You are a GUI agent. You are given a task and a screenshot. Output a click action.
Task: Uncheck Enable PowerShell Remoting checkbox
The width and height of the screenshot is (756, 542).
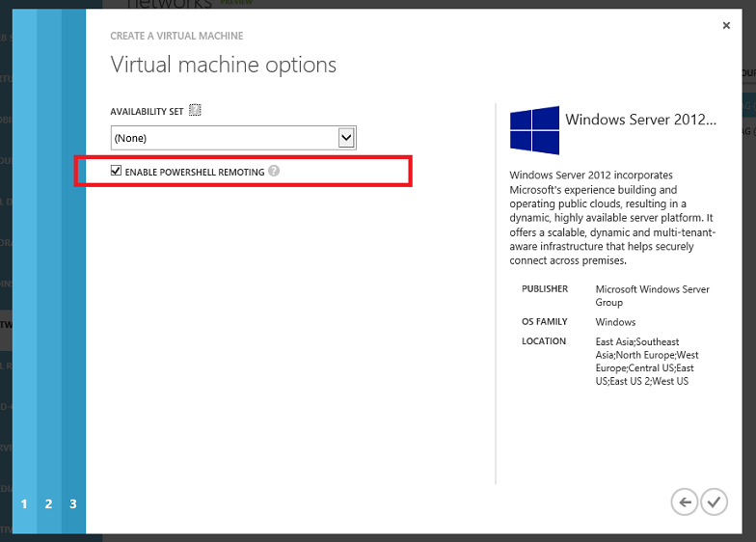pos(116,170)
